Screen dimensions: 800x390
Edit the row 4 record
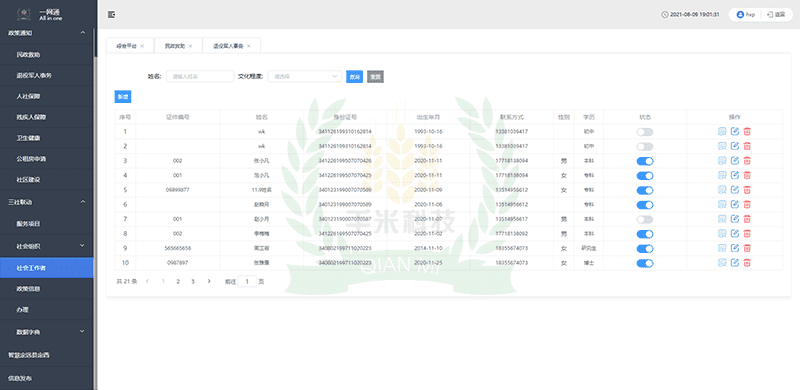[x=735, y=175]
